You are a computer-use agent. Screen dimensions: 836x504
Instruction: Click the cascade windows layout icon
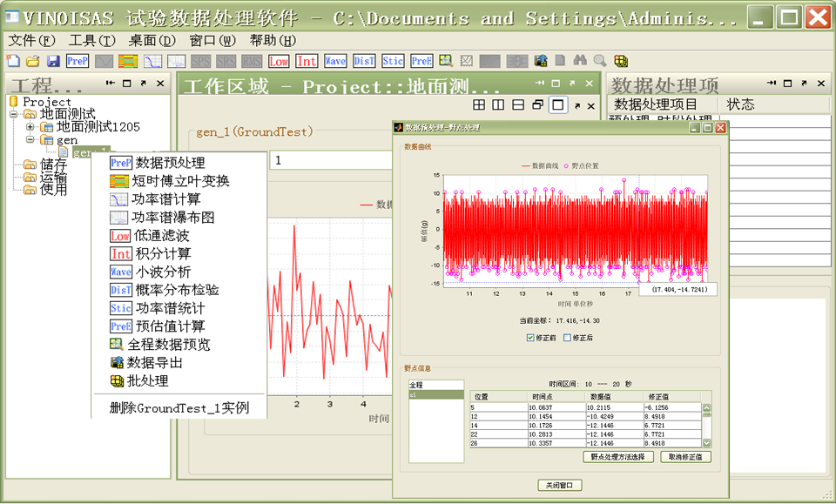[537, 105]
